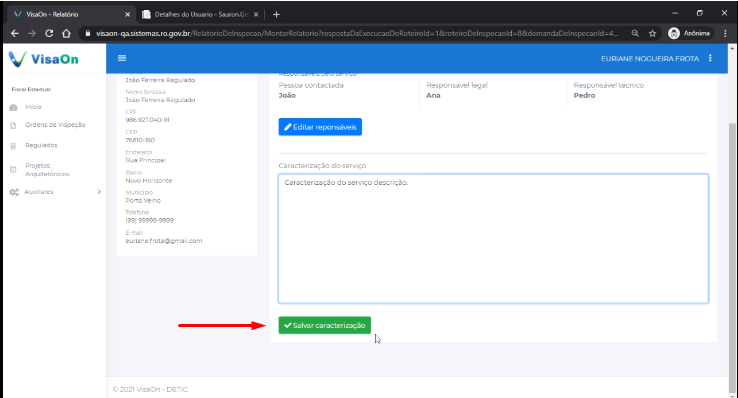
Task: Click the browser home icon
Action: point(66,33)
